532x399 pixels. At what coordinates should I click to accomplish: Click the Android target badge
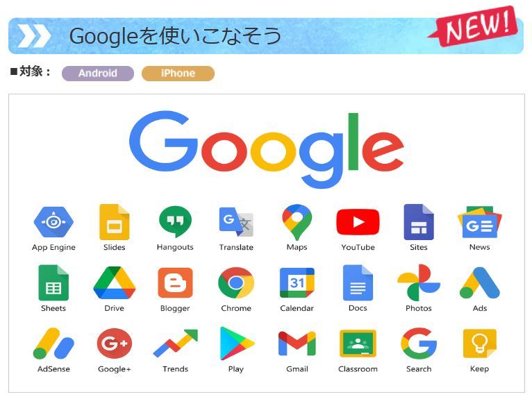tap(98, 74)
